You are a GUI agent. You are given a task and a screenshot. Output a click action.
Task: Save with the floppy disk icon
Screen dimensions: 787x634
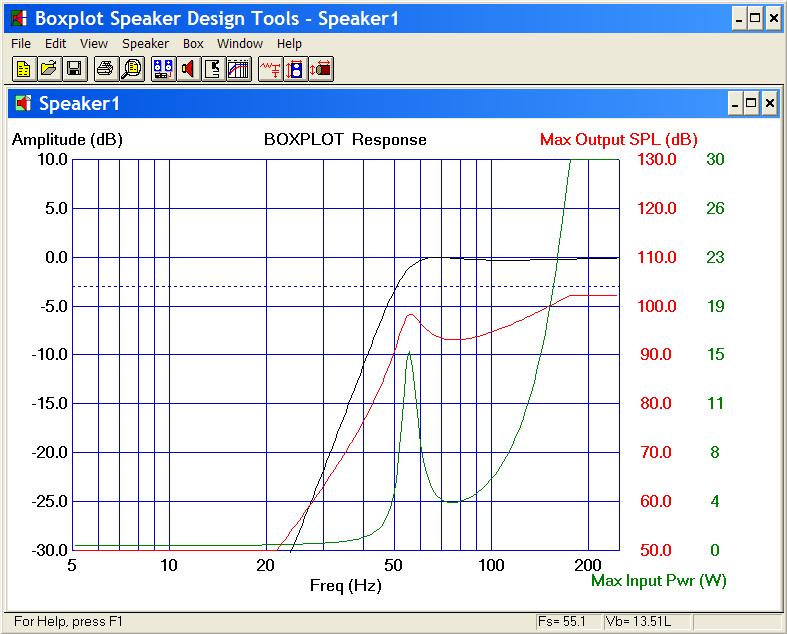[74, 69]
